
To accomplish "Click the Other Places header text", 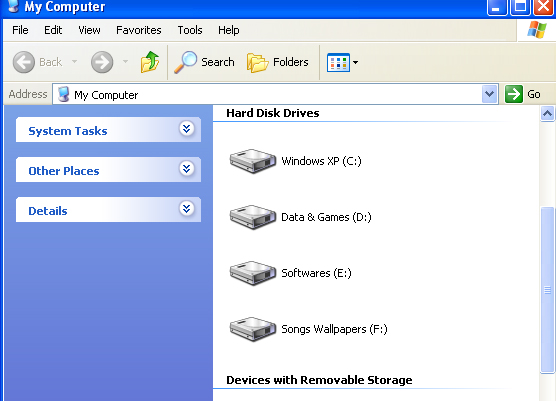I will click(x=64, y=171).
